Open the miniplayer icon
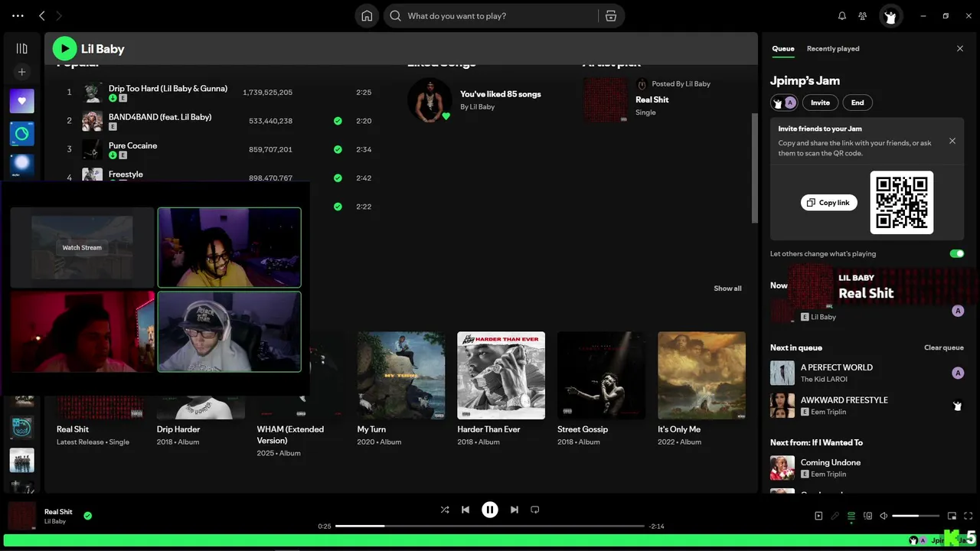 [x=952, y=516]
